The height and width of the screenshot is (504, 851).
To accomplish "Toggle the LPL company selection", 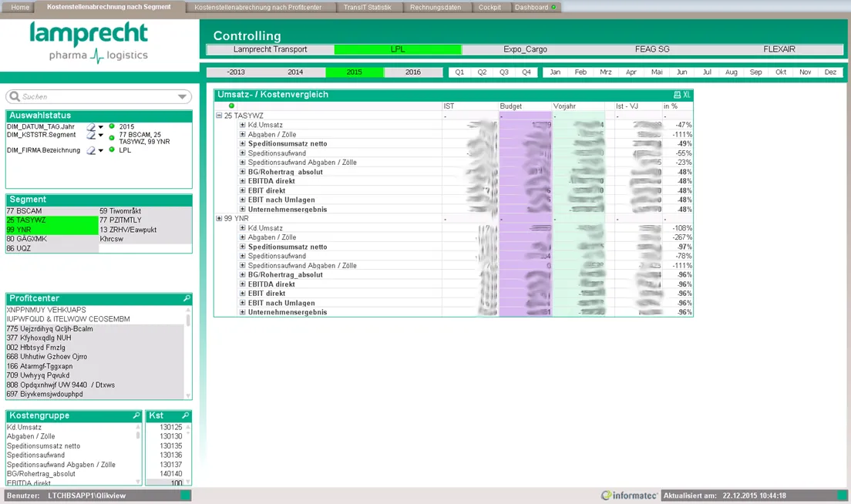I will [398, 49].
